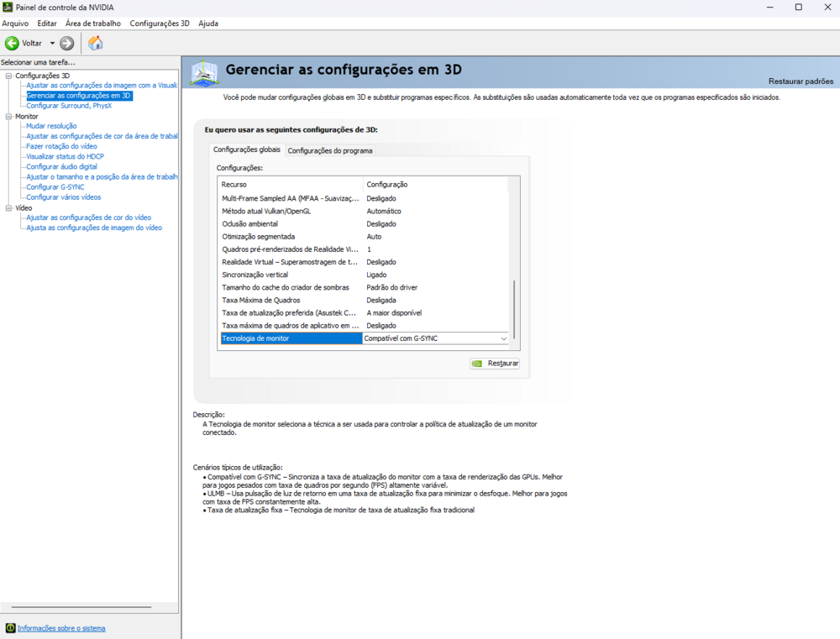Click the forward navigation arrow icon
This screenshot has height=639, width=840.
[67, 43]
